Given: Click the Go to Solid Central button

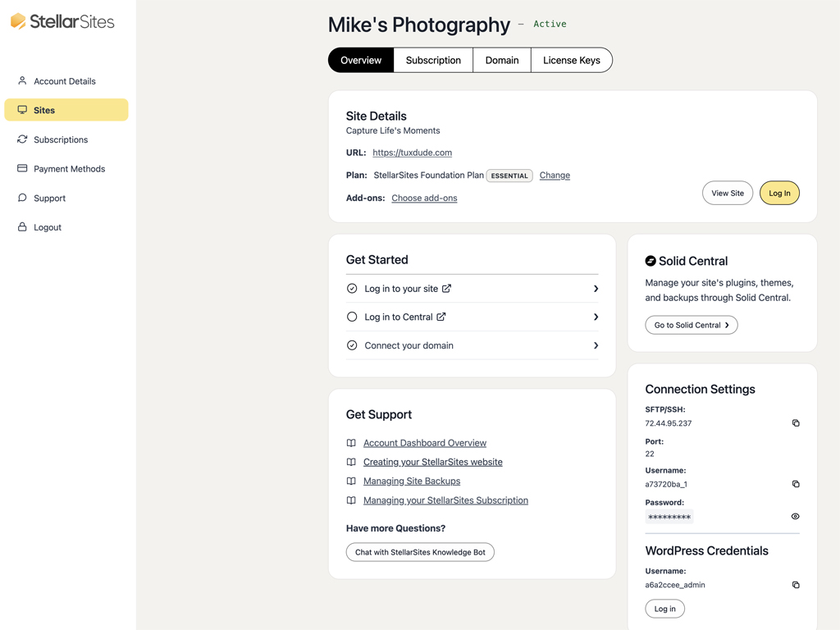Looking at the screenshot, I should click(x=691, y=325).
